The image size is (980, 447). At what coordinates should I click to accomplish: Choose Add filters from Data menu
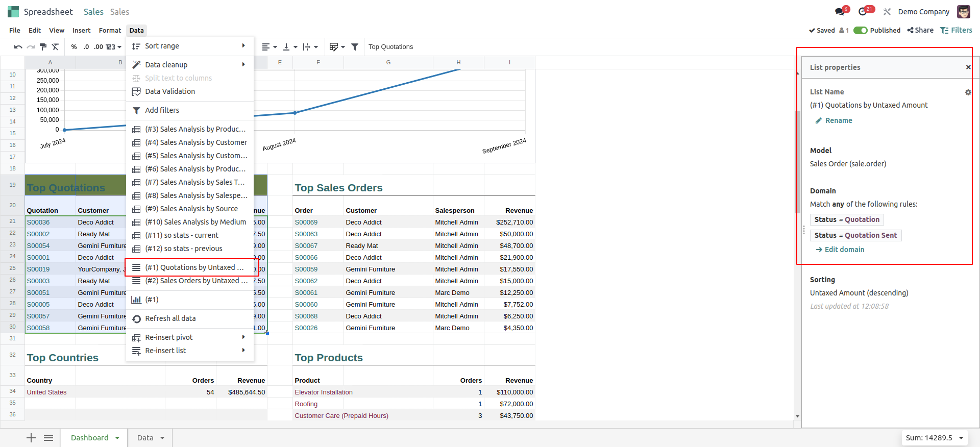tap(189, 110)
